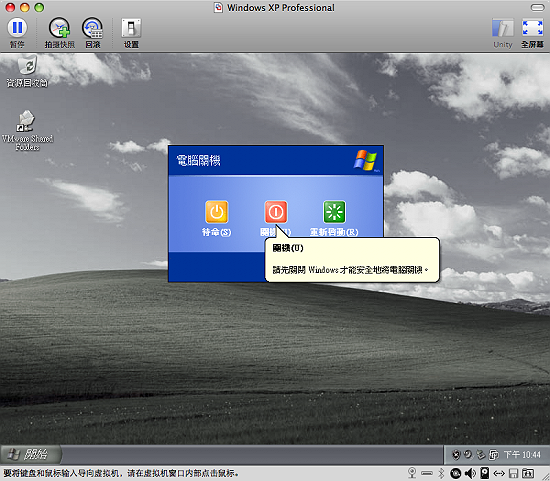The height and width of the screenshot is (481, 550).
Task: Click the CD/DVD drive status icon
Action: [x=456, y=474]
